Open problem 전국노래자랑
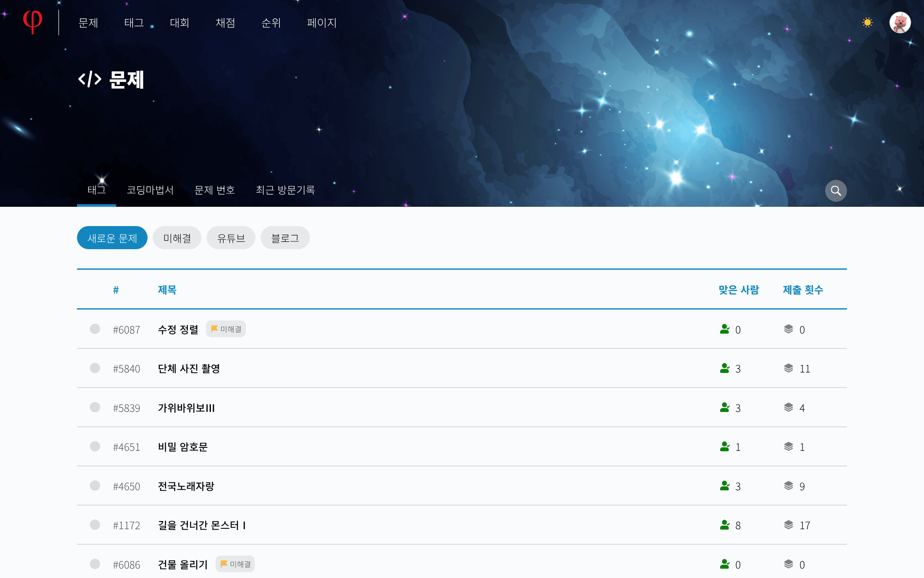The image size is (924, 578). [186, 486]
